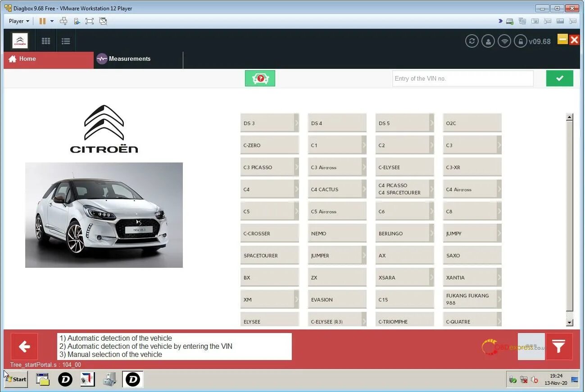Click into the VIN number entry field
585x392 pixels.
click(463, 78)
